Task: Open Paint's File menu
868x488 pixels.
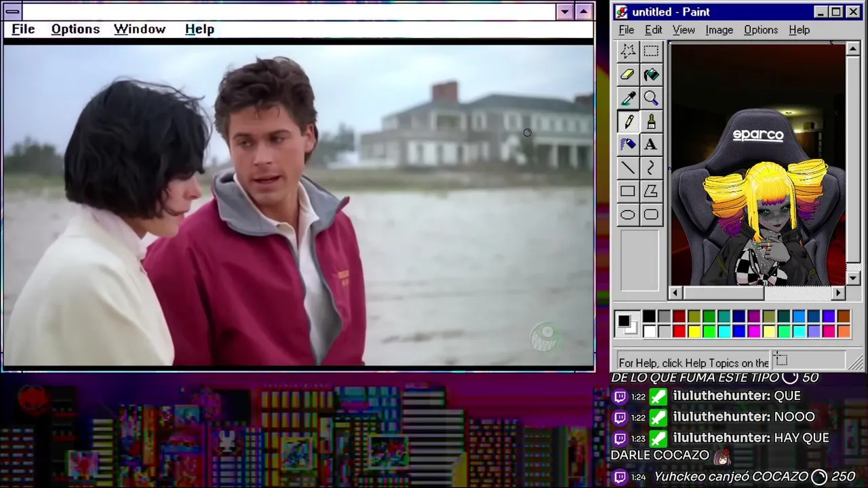Action: tap(627, 30)
